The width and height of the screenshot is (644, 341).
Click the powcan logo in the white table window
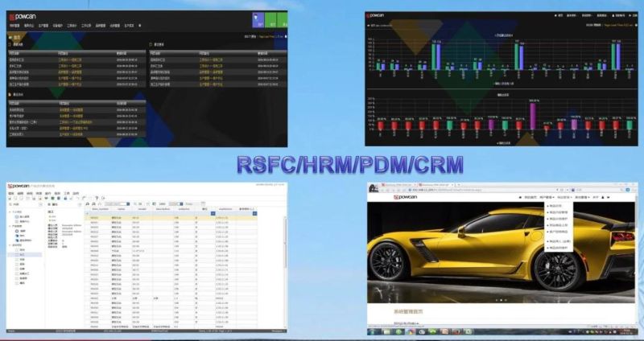[x=19, y=186]
